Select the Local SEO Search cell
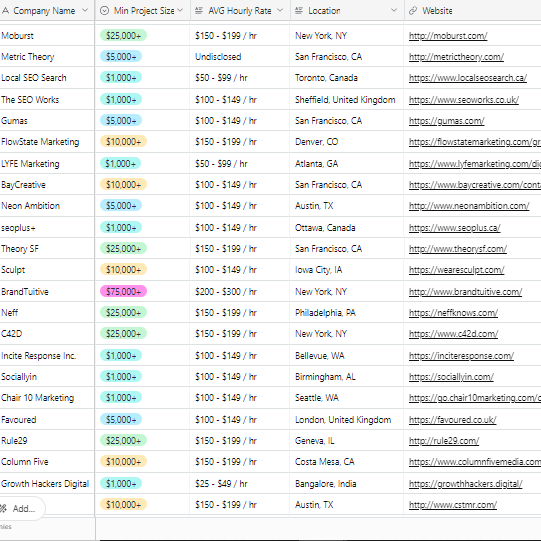Viewport: 541px width, 541px height. point(47,78)
